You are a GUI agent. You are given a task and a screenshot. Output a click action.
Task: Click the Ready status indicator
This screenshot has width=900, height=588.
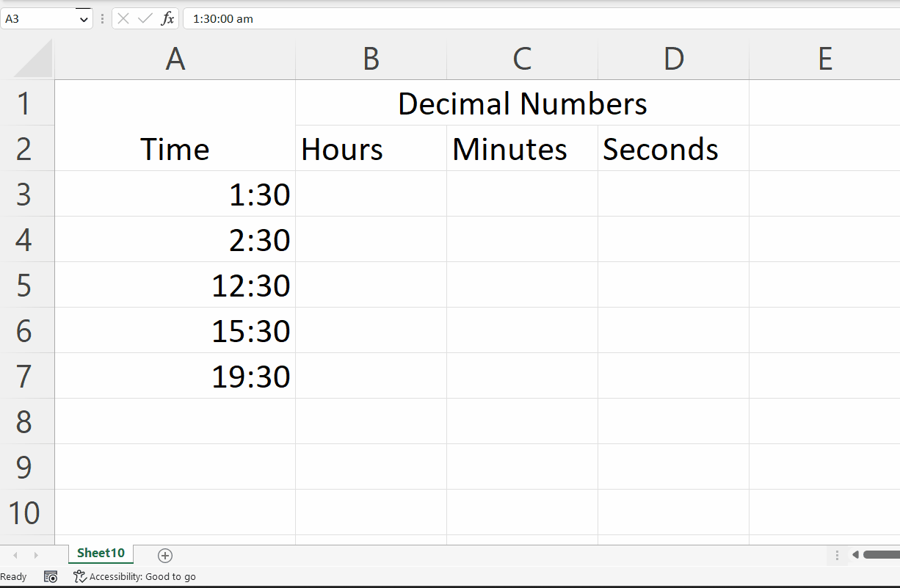click(x=14, y=576)
